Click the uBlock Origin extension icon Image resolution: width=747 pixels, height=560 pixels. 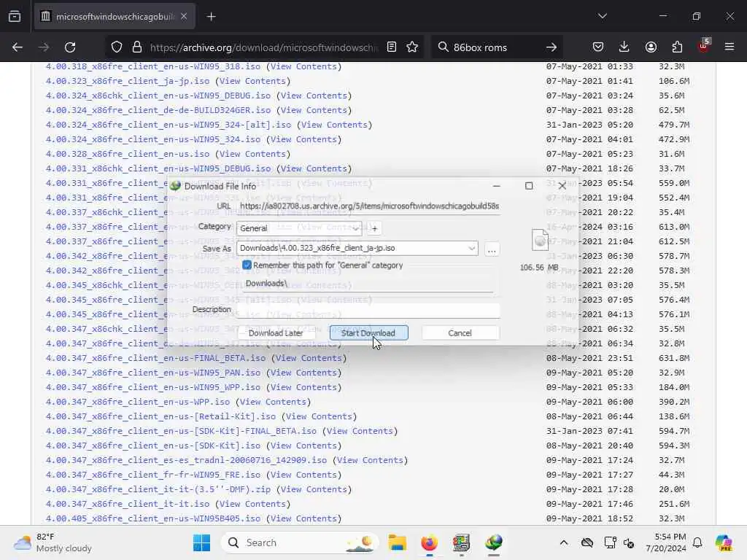(x=704, y=46)
